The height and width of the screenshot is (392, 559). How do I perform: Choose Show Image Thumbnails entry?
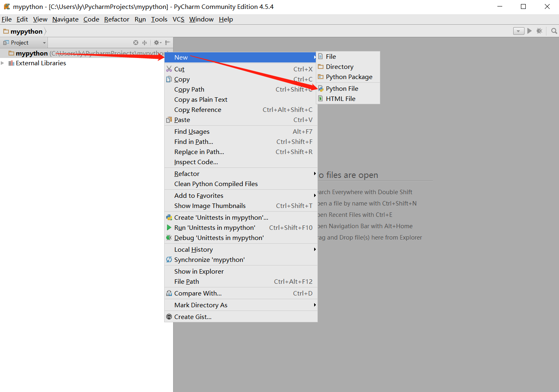pyautogui.click(x=241, y=206)
